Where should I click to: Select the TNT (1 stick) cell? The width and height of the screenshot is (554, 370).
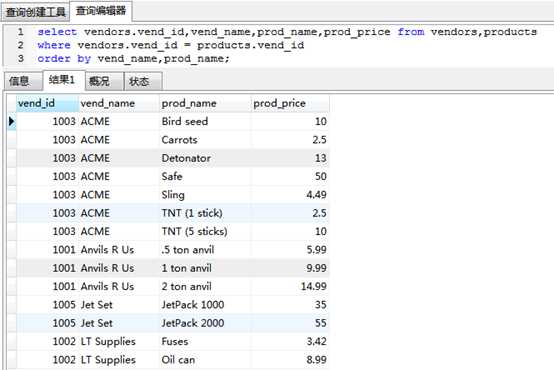pyautogui.click(x=205, y=213)
